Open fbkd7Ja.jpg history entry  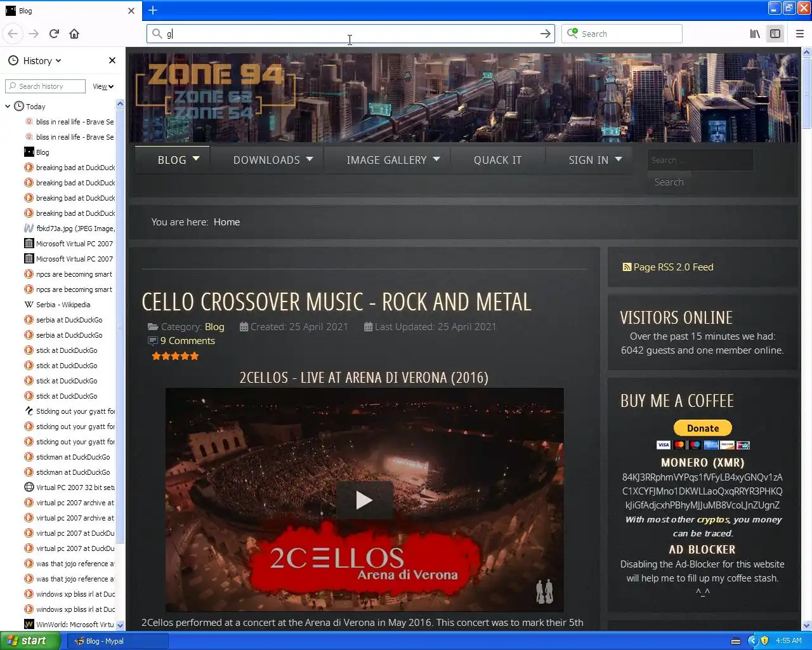pyautogui.click(x=69, y=229)
